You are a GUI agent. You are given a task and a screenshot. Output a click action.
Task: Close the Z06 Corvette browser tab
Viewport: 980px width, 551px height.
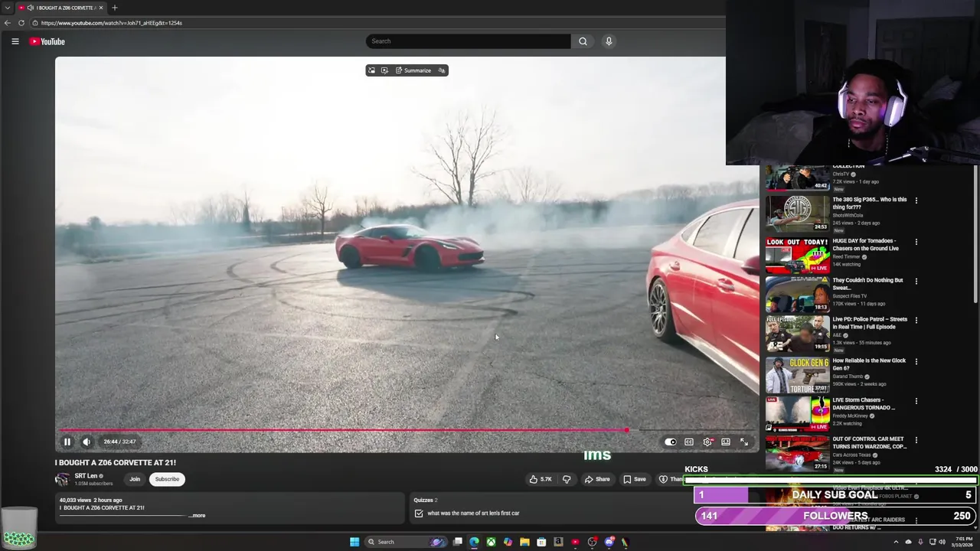tap(101, 8)
